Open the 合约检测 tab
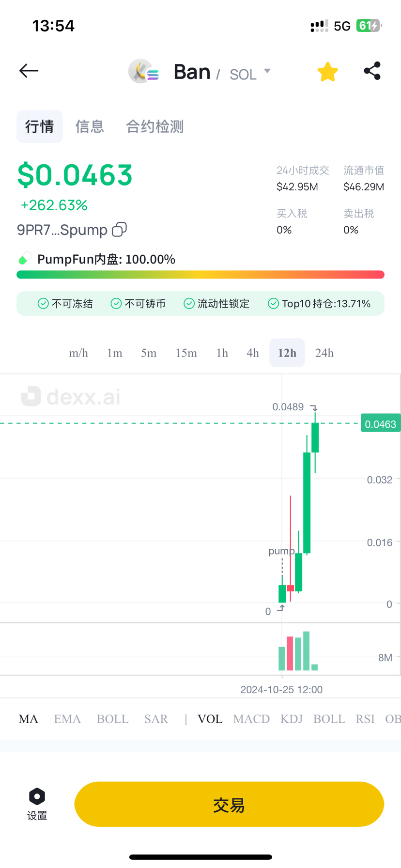This screenshot has width=401, height=868. pyautogui.click(x=155, y=126)
